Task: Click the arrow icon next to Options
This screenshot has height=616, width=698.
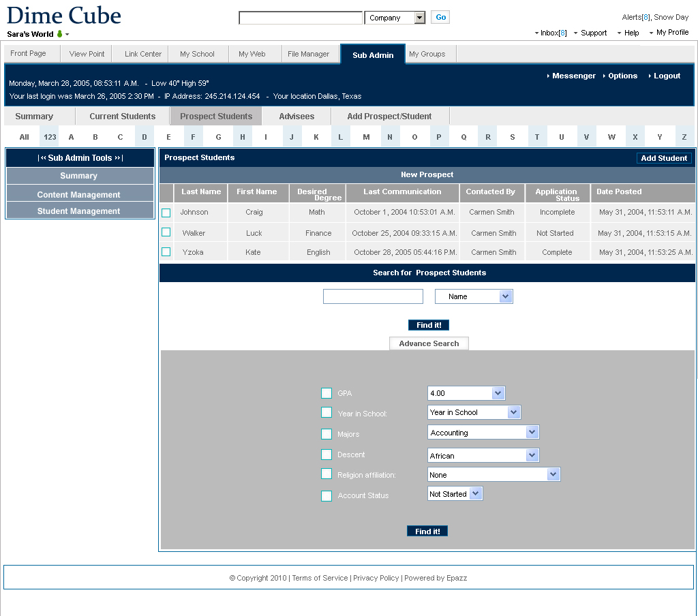Action: coord(605,76)
